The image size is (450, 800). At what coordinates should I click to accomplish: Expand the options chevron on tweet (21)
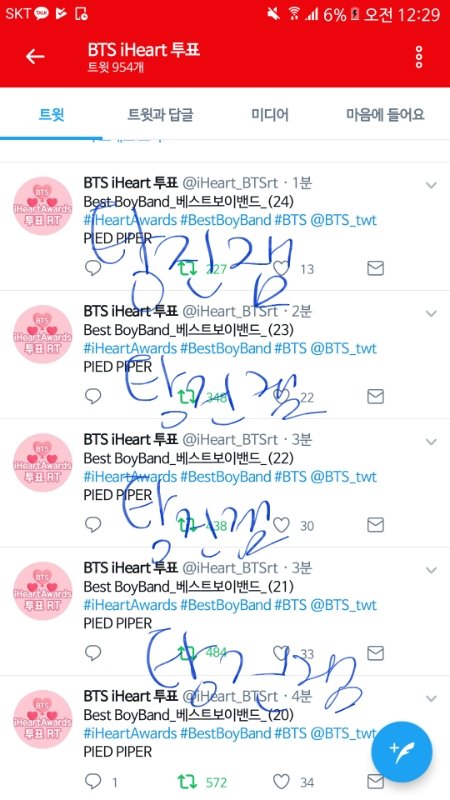click(x=431, y=570)
